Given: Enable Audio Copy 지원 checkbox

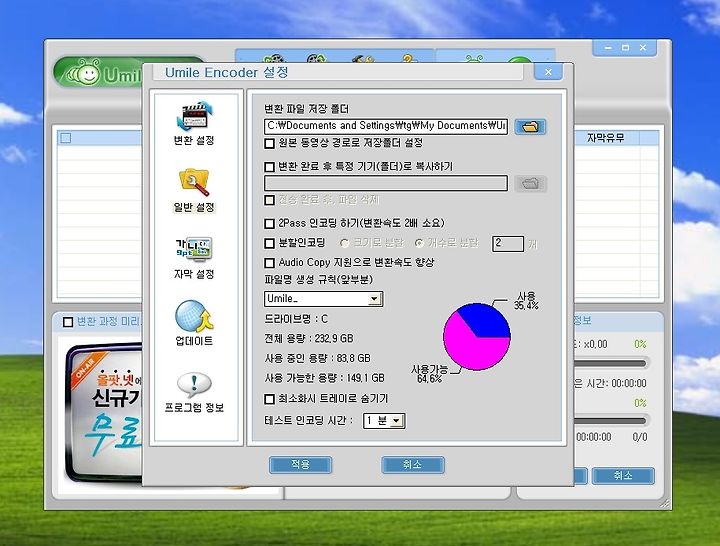Looking at the screenshot, I should 270,263.
